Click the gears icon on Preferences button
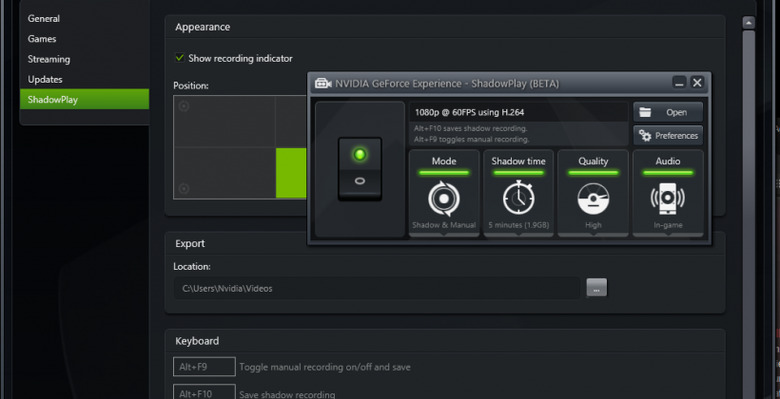Viewport: 780px width, 399px height. click(645, 135)
